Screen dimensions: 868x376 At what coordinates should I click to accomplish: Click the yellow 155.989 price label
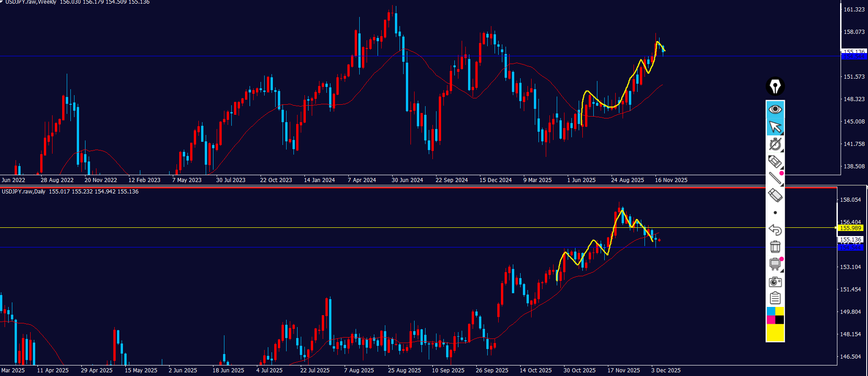[850, 228]
